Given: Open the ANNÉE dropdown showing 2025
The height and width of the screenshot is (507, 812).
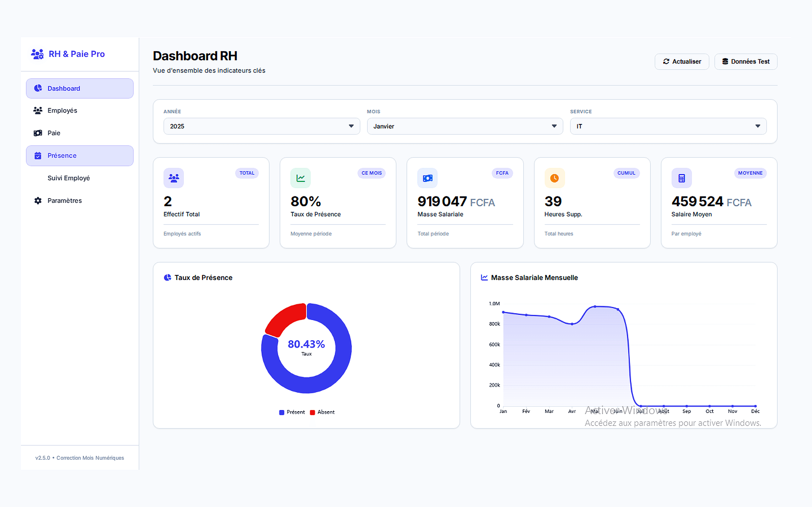Looking at the screenshot, I should (x=261, y=126).
